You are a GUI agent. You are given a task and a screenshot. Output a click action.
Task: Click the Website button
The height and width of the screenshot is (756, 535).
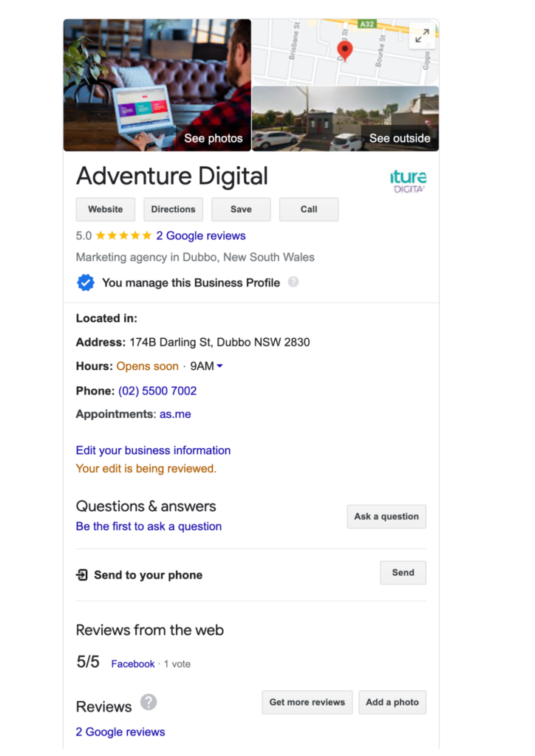click(106, 209)
